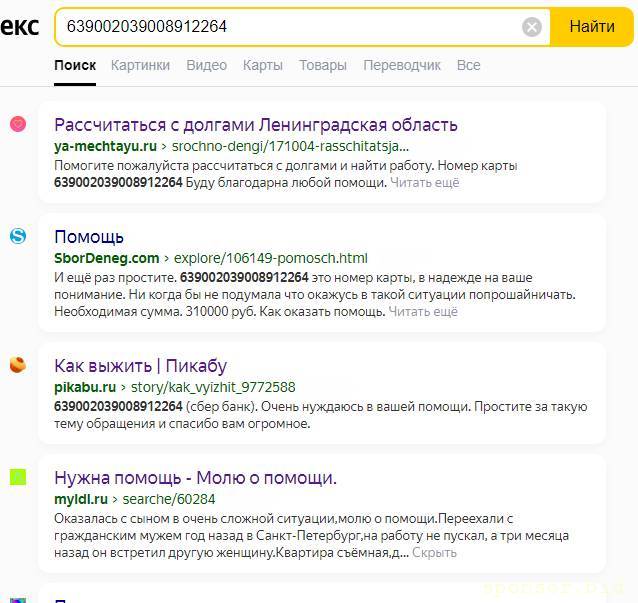
Task: Collapse the myldl.ru snippet with Скрыть
Action: pos(434,552)
